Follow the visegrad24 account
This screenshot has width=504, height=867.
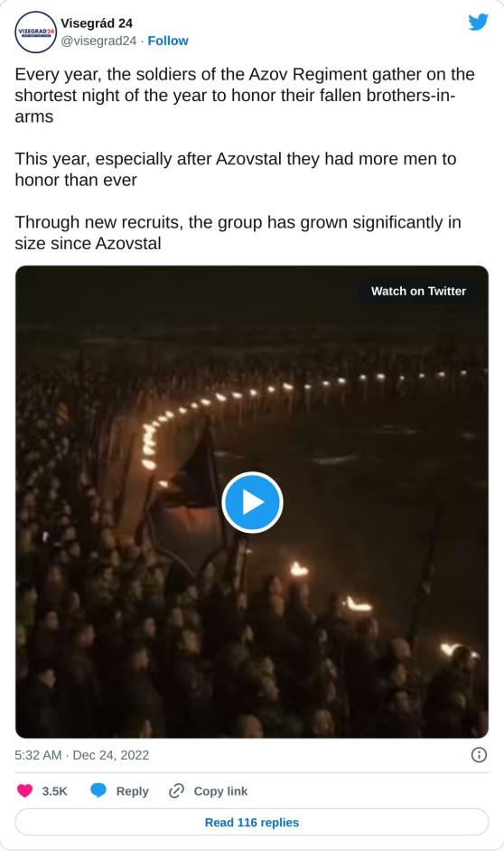click(168, 41)
